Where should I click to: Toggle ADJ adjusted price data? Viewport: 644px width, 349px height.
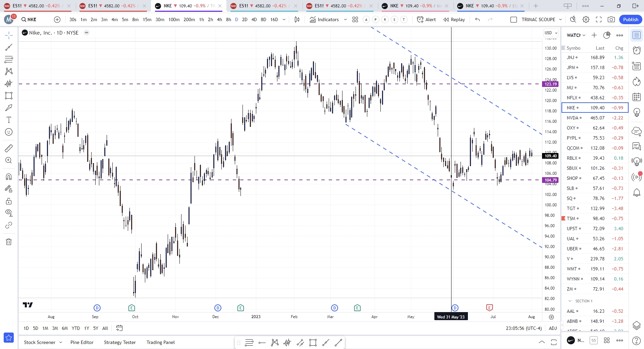pos(553,328)
